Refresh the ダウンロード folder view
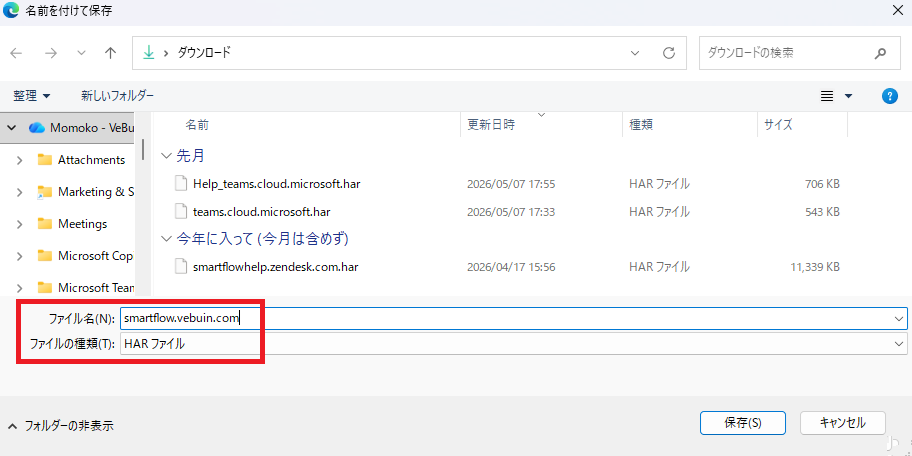Screen dimensions: 912x456 [669, 53]
